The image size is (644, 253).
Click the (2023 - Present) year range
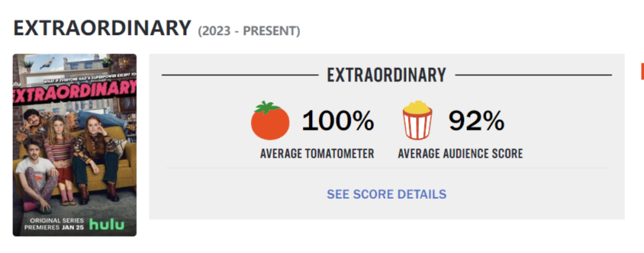pos(249,30)
